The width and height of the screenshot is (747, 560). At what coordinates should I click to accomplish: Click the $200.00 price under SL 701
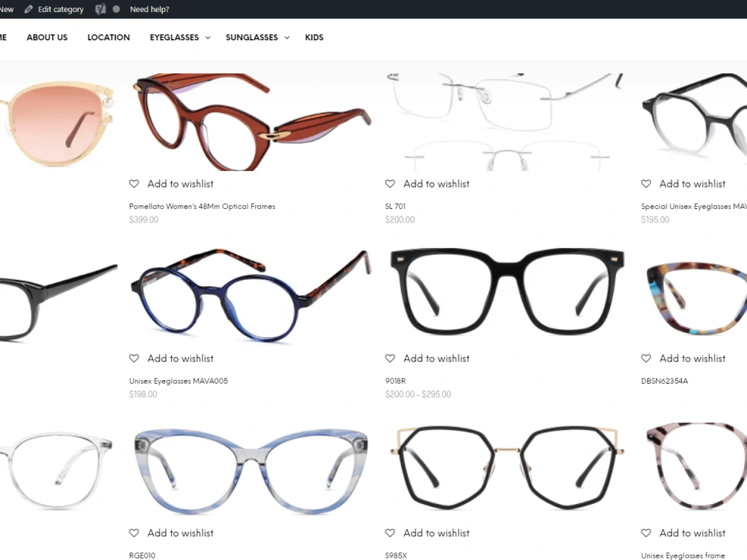point(400,220)
